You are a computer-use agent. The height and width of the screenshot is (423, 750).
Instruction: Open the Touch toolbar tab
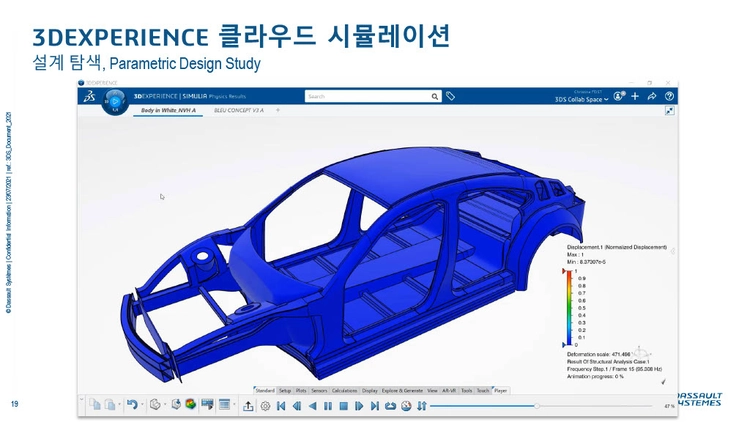[483, 391]
